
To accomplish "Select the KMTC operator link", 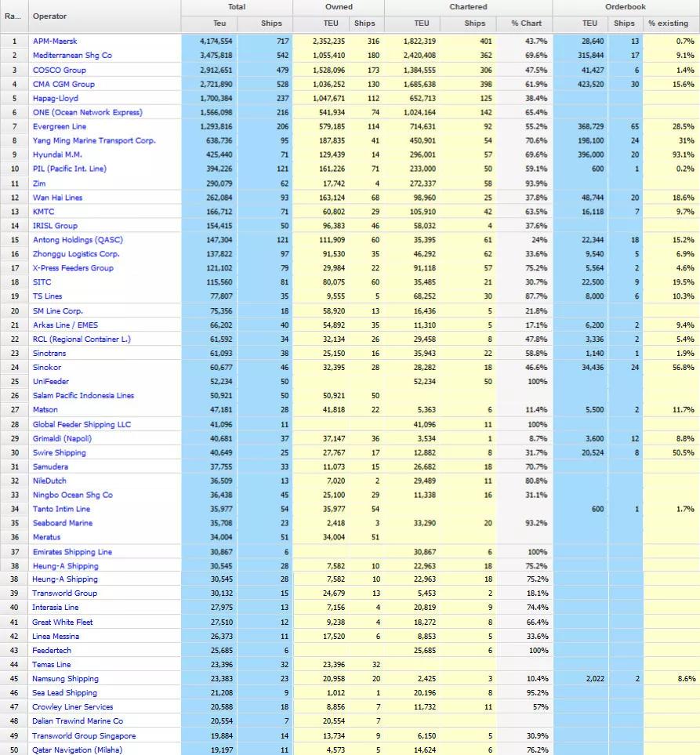I will click(x=43, y=212).
